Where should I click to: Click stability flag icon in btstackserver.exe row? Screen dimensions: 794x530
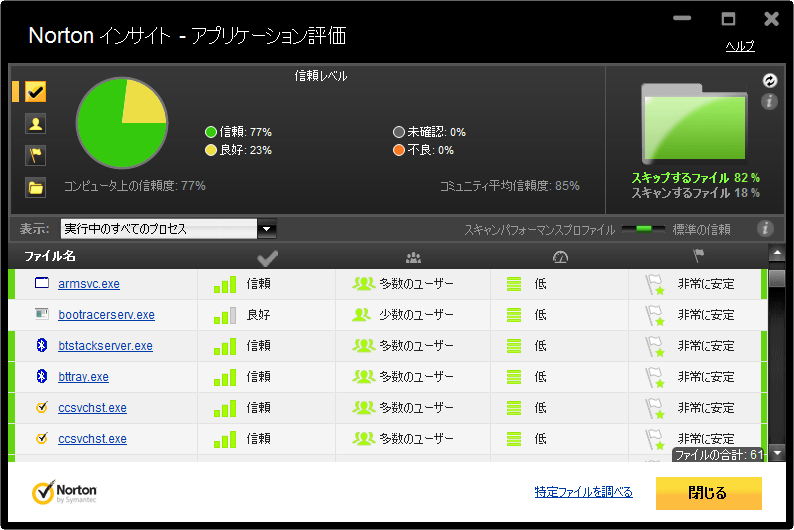tap(654, 346)
